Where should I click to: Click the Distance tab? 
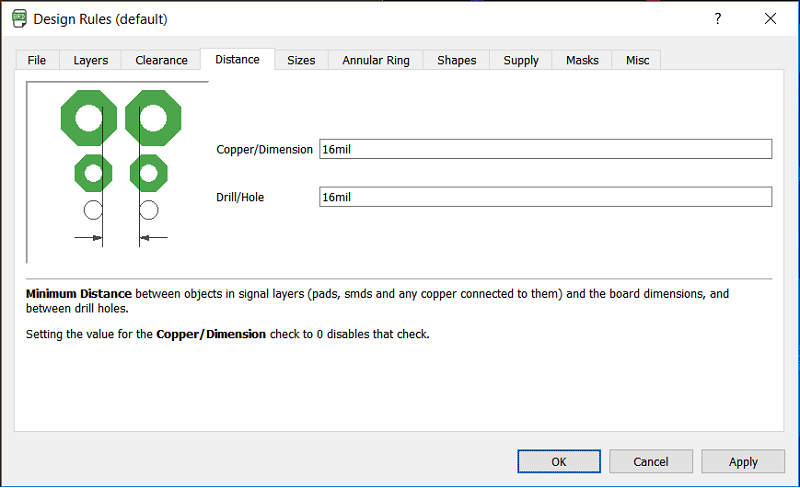(237, 59)
